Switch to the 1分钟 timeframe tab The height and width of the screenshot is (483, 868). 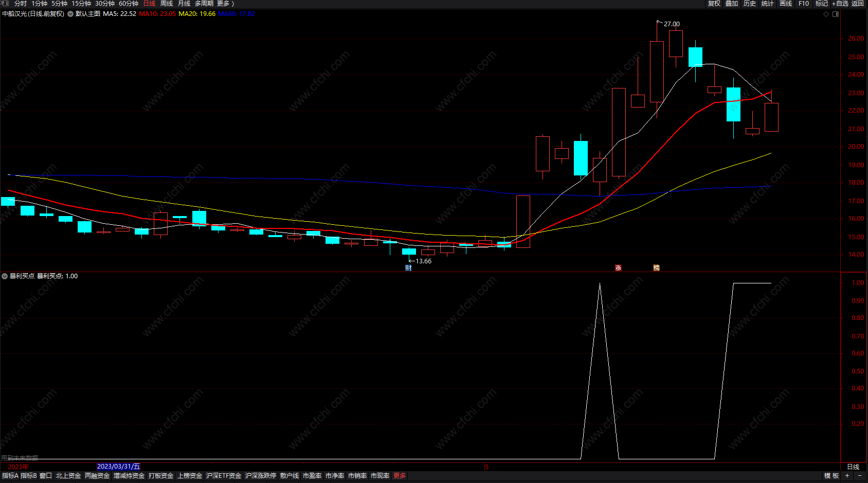(39, 4)
